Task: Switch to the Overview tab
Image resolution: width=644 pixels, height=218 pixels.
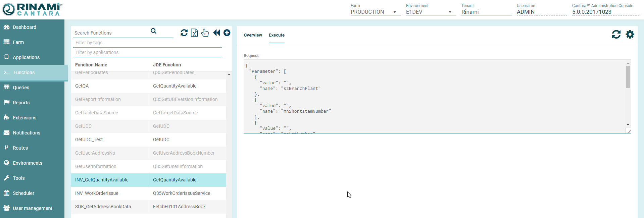Action: point(253,35)
